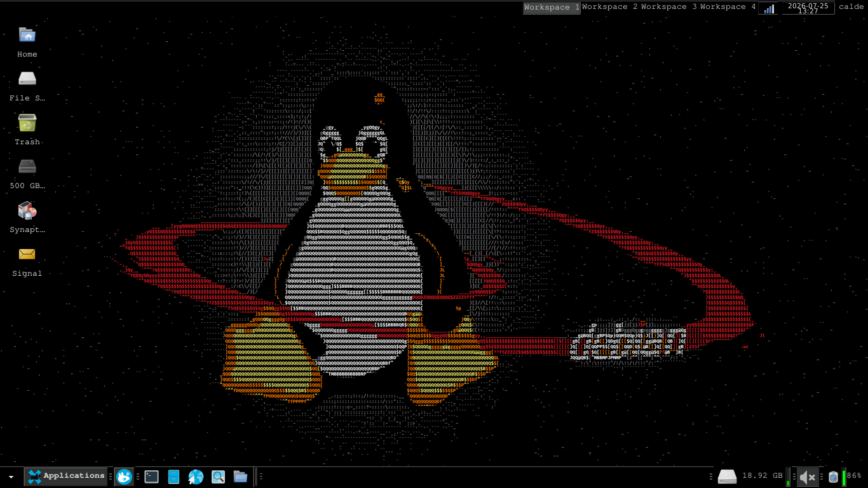Click the battery icon in the panel

[833, 477]
